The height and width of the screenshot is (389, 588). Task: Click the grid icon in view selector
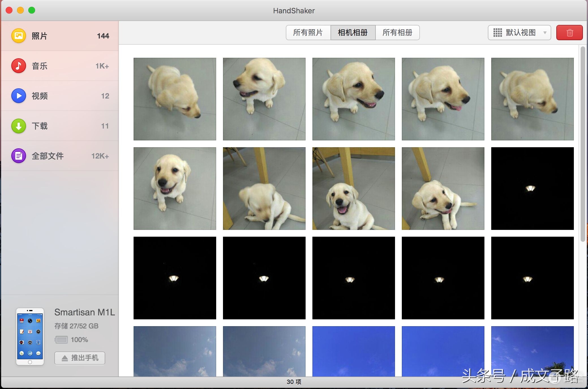pos(497,33)
